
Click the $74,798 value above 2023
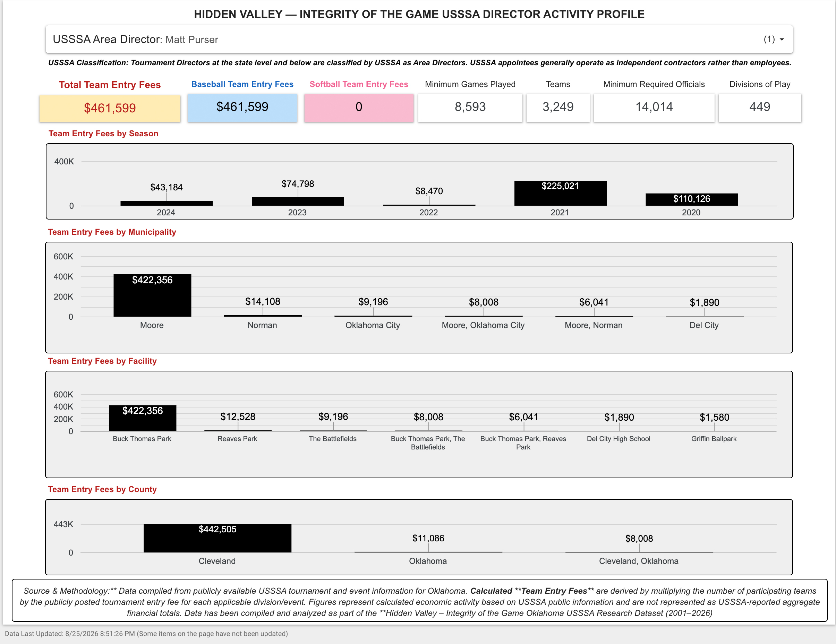[x=298, y=184]
